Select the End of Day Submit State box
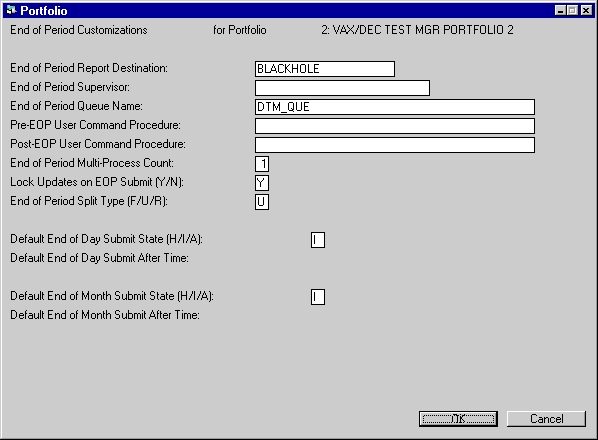The image size is (598, 440). pos(318,240)
